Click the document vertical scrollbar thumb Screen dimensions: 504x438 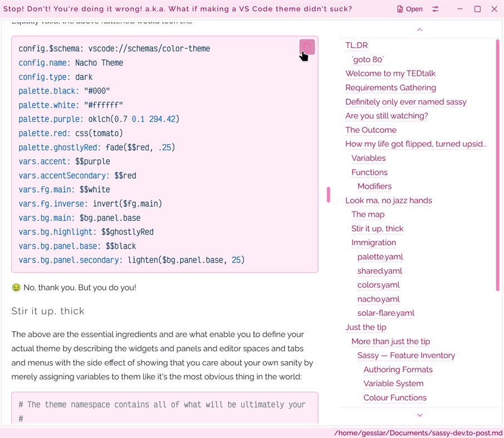328,195
